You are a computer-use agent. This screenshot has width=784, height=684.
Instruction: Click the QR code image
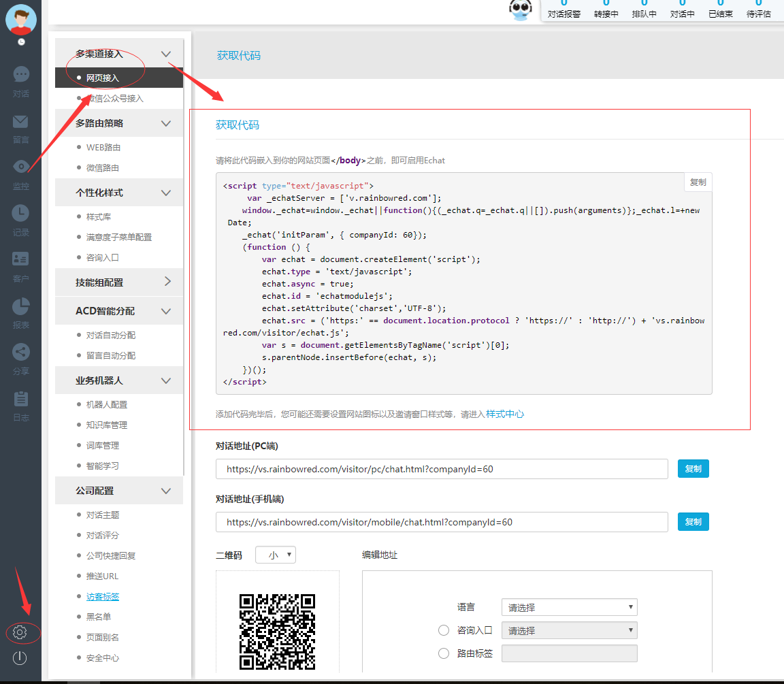coord(278,632)
